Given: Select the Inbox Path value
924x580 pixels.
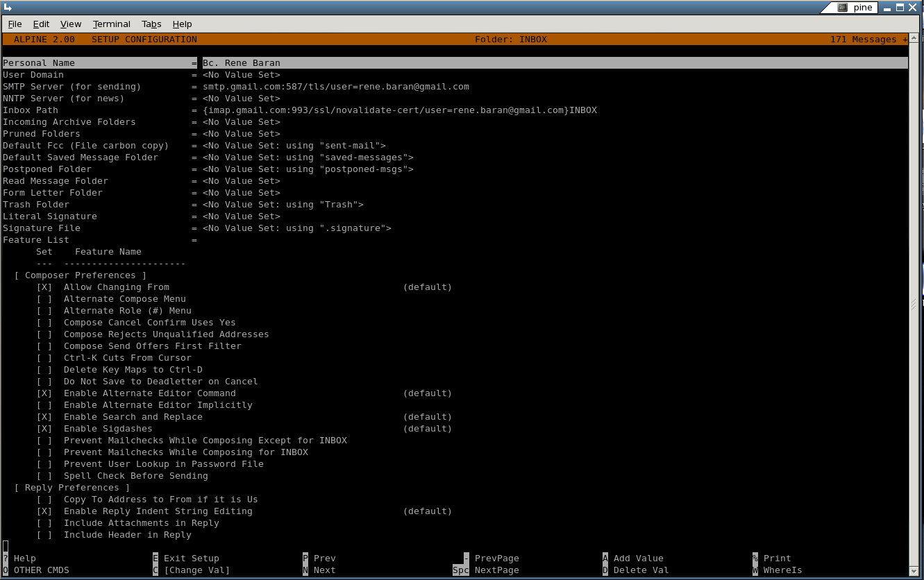Looking at the screenshot, I should tap(399, 110).
